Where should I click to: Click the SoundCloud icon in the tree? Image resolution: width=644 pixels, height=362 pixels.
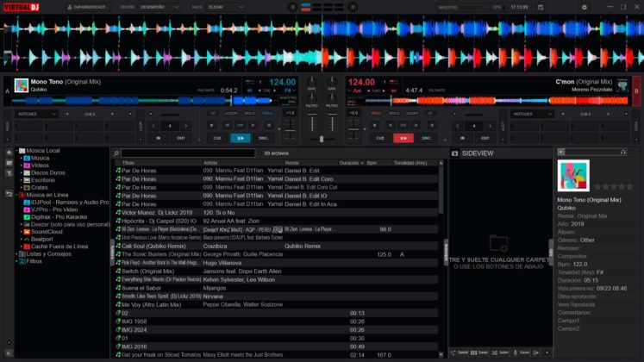pyautogui.click(x=27, y=232)
